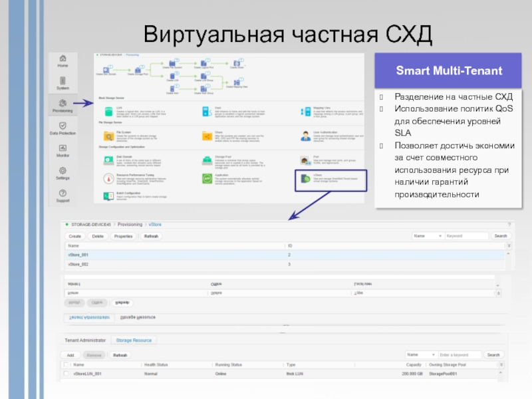The image size is (532, 399).
Task: Expand column options at right of vStore table header
Action: (509, 245)
